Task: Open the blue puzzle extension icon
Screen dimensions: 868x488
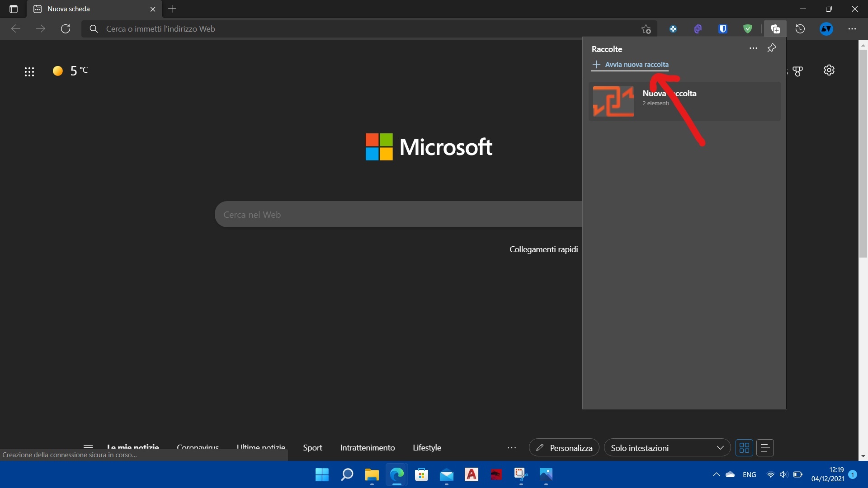Action: (x=673, y=29)
